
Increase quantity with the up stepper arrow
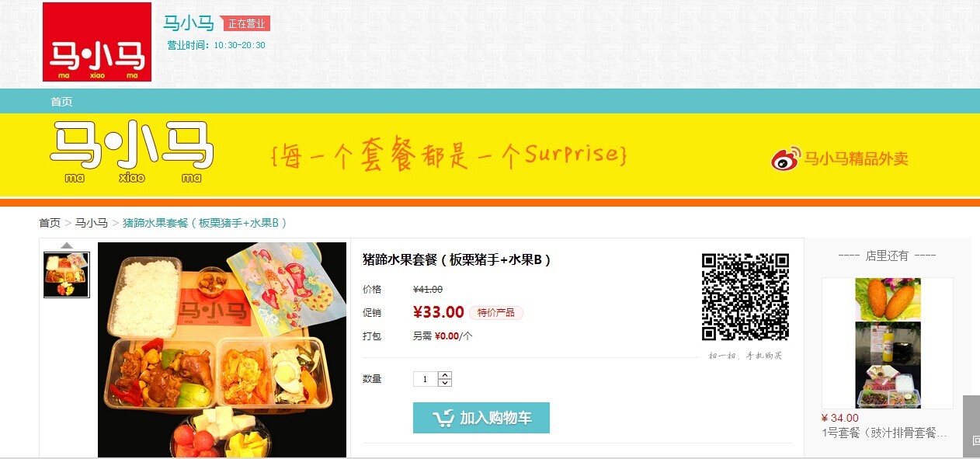pos(445,375)
